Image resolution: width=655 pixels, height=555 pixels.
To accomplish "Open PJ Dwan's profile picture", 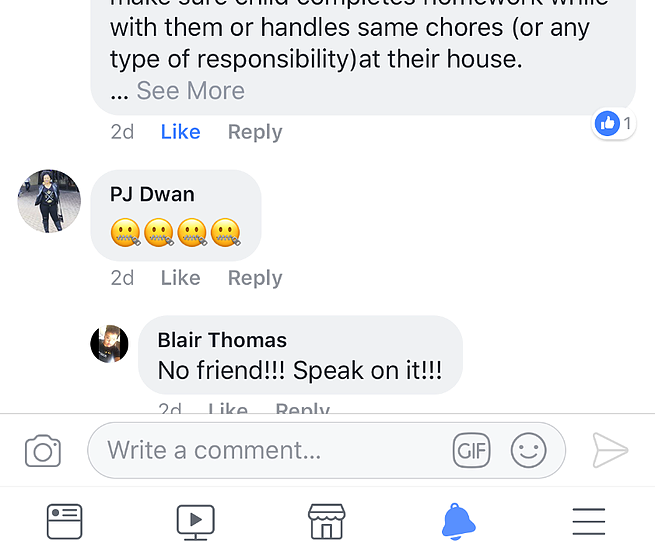I will (x=49, y=201).
